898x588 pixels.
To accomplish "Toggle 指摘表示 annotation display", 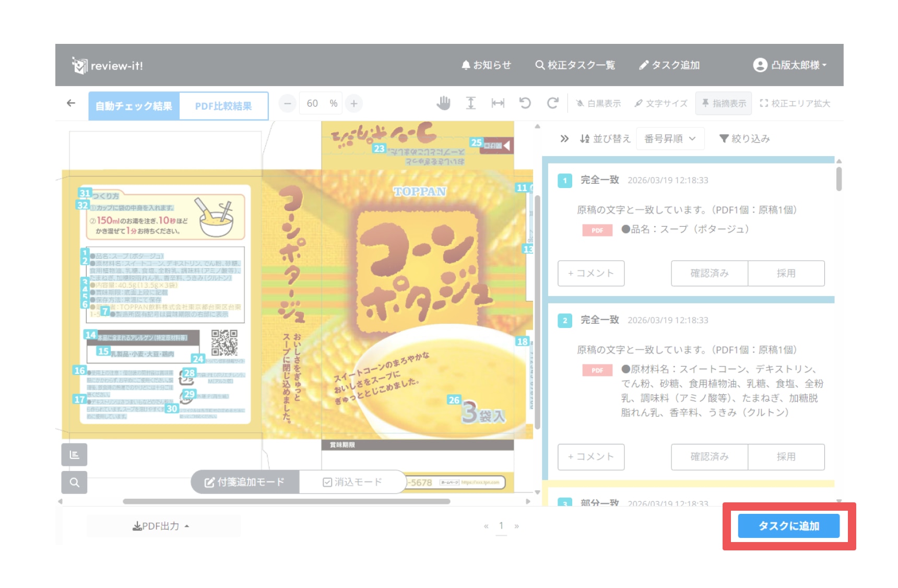I will 723,103.
